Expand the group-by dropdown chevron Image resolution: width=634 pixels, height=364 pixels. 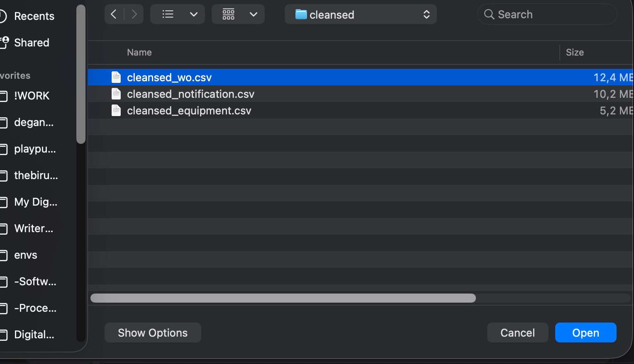tap(254, 15)
